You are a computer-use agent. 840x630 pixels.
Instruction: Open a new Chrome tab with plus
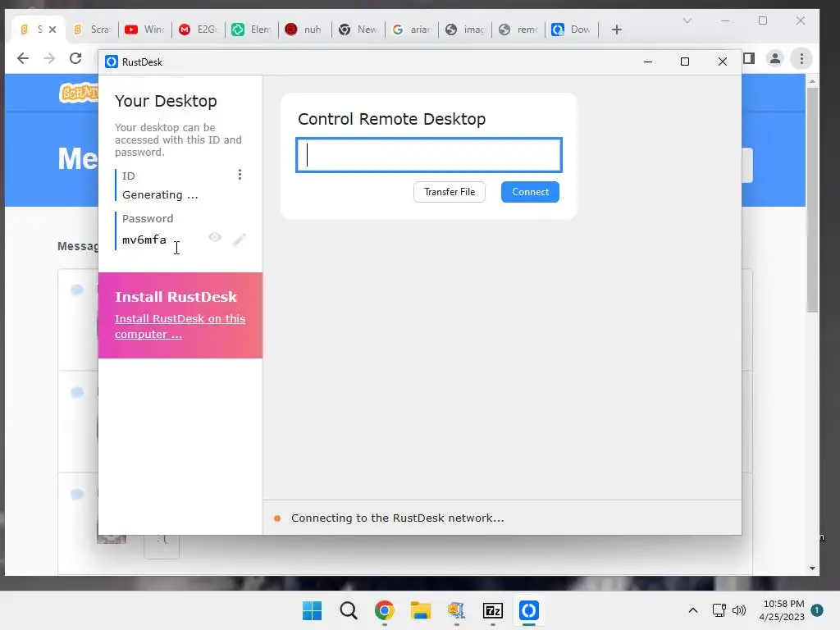click(617, 30)
